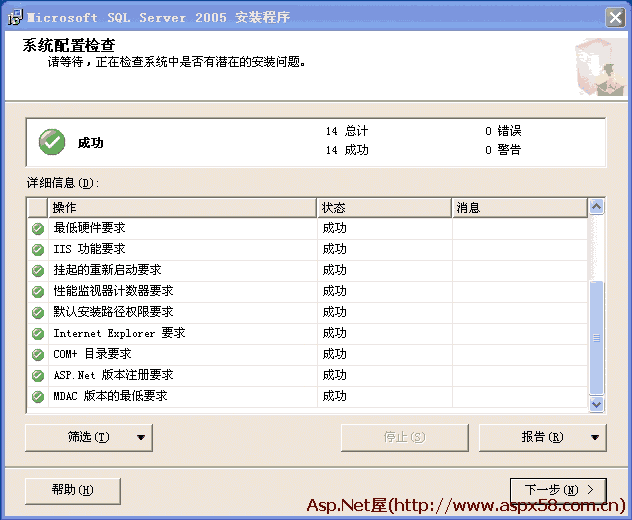Click the 14 总计 summary text
632x520 pixels.
click(x=347, y=131)
